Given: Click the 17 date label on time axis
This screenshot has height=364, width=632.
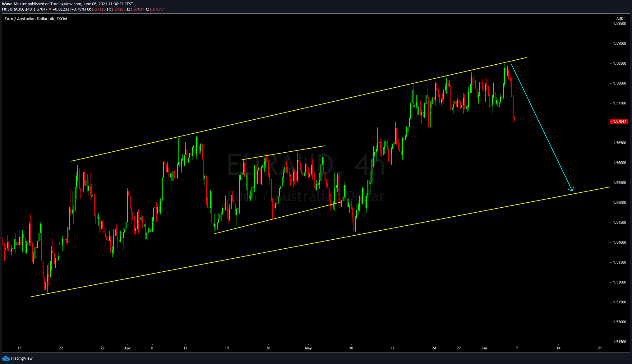Looking at the screenshot, I should [x=392, y=348].
